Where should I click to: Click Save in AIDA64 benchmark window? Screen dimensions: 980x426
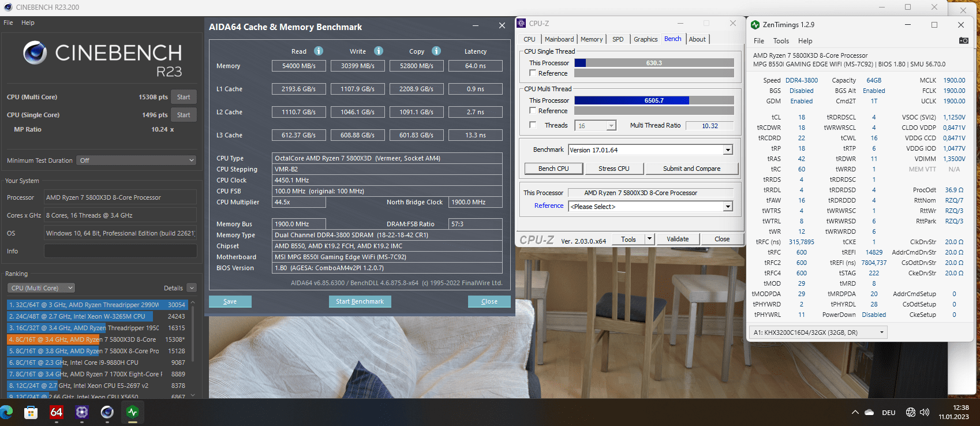[230, 301]
